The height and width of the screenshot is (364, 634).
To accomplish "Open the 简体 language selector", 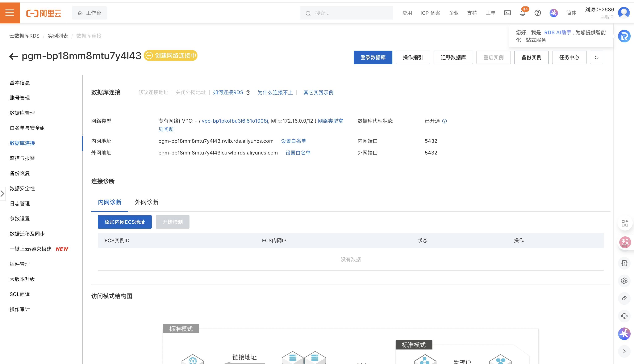I will click(571, 13).
